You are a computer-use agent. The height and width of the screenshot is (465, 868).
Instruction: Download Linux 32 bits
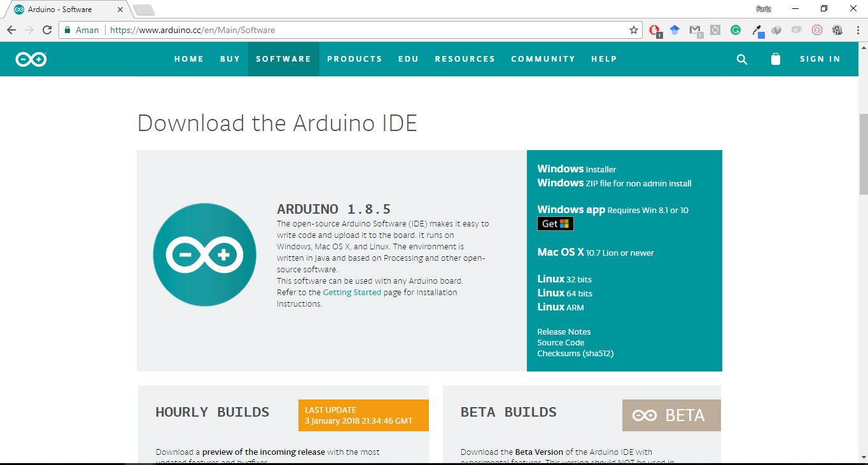click(564, 279)
